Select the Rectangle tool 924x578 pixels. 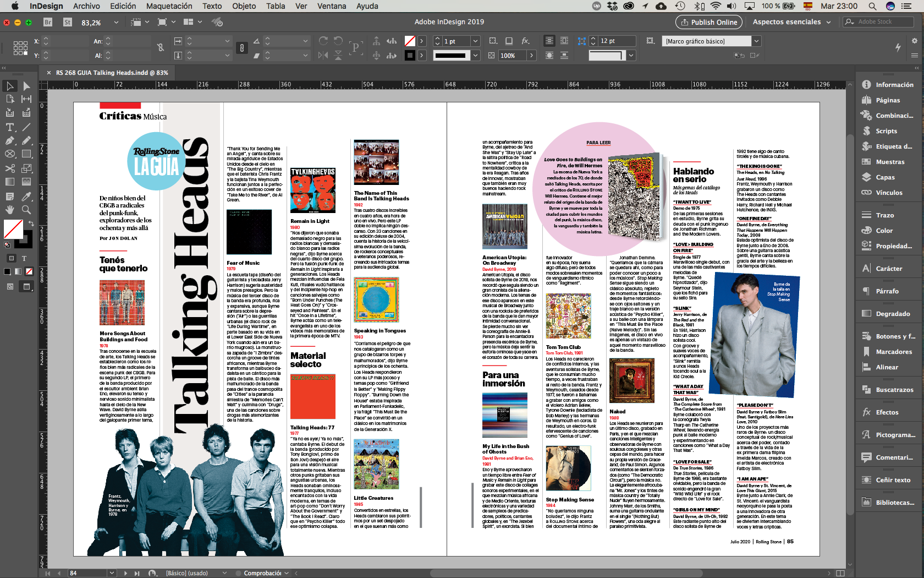[x=26, y=154]
